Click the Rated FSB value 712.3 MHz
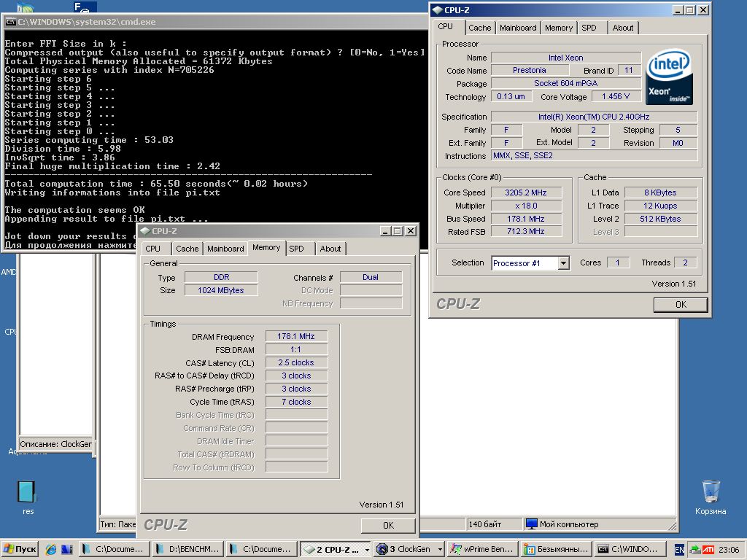 [526, 231]
